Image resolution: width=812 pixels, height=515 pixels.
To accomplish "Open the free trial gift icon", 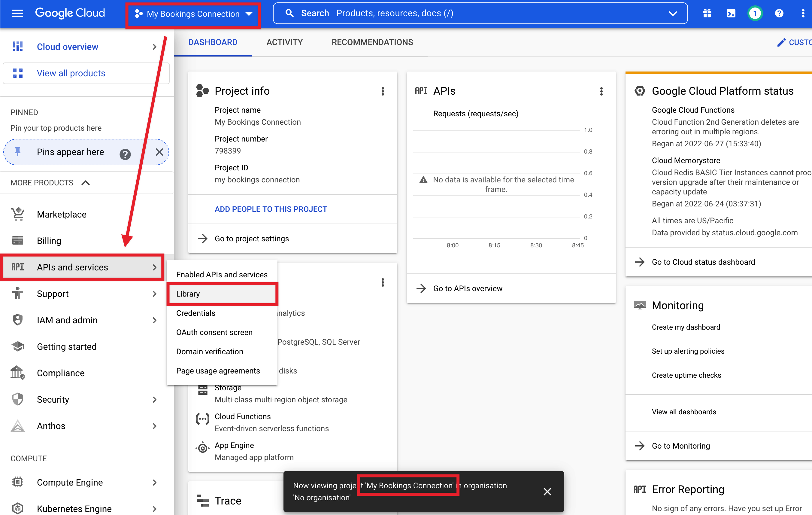I will point(707,13).
